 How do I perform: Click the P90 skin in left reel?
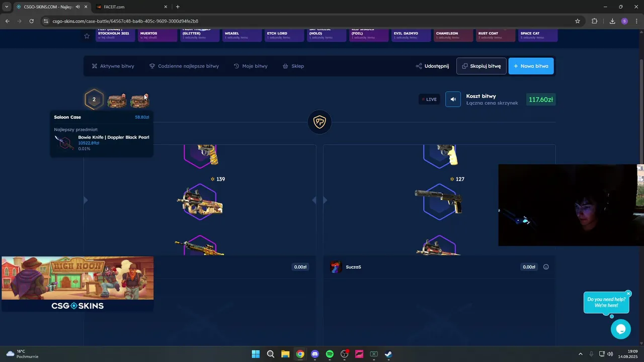click(x=200, y=201)
